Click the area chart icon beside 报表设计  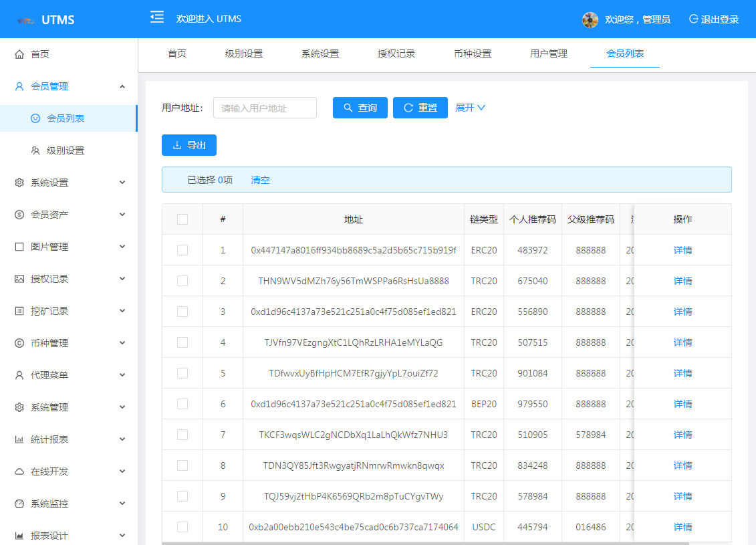point(19,536)
